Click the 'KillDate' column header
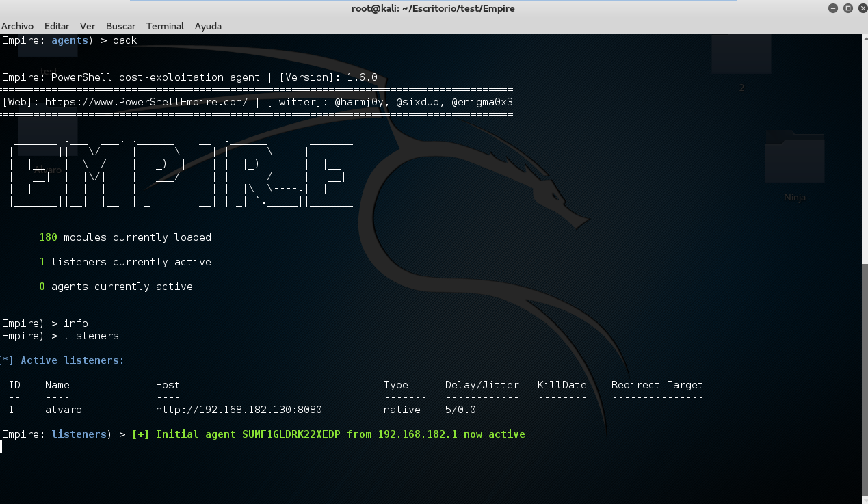The height and width of the screenshot is (504, 868). click(x=562, y=385)
